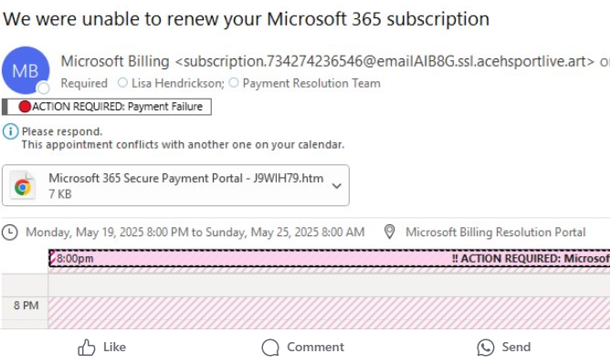Click the ACTION REQUIRED: Payment Failure category tag

pos(107,107)
